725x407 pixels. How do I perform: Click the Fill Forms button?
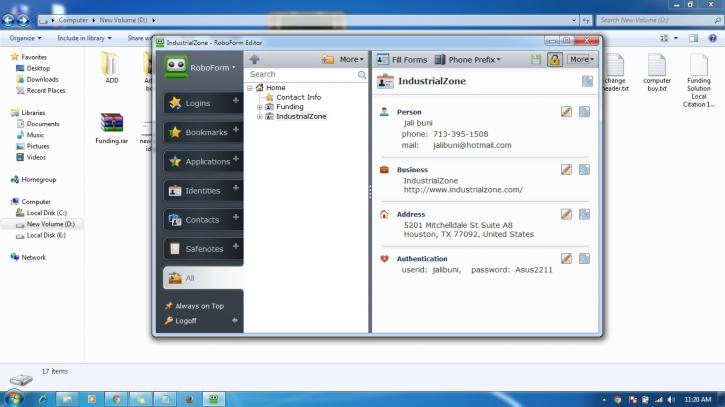[x=402, y=60]
